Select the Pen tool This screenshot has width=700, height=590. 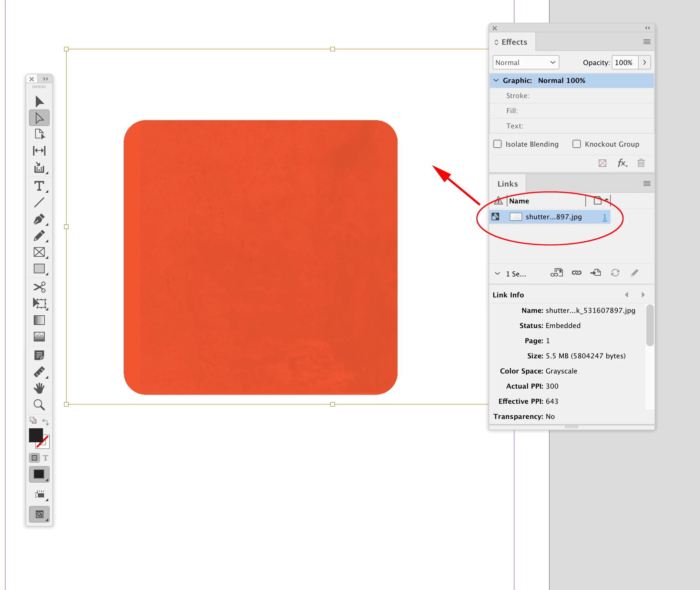point(39,219)
